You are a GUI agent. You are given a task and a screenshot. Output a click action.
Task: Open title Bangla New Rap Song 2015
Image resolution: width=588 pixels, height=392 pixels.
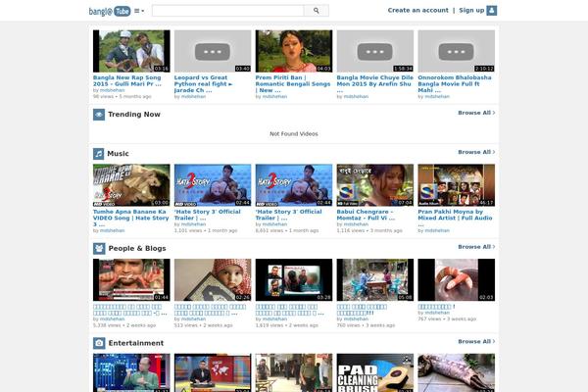click(x=127, y=80)
